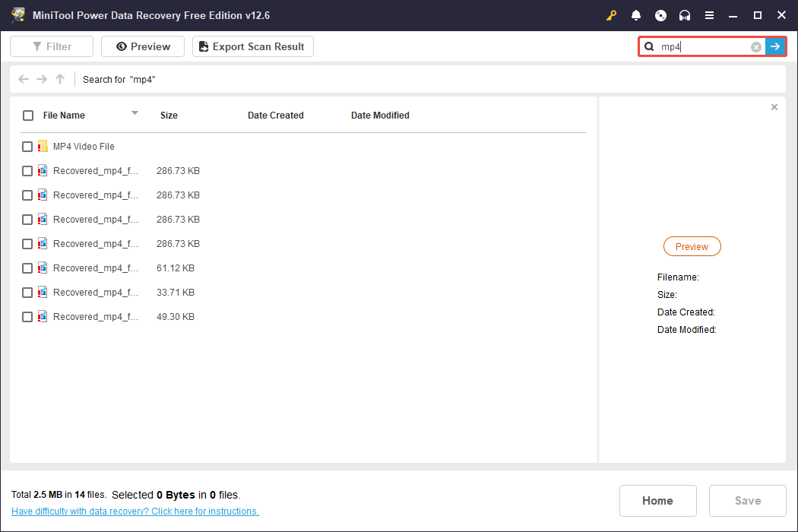The image size is (798, 532).
Task: Click the key register icon
Action: (611, 15)
